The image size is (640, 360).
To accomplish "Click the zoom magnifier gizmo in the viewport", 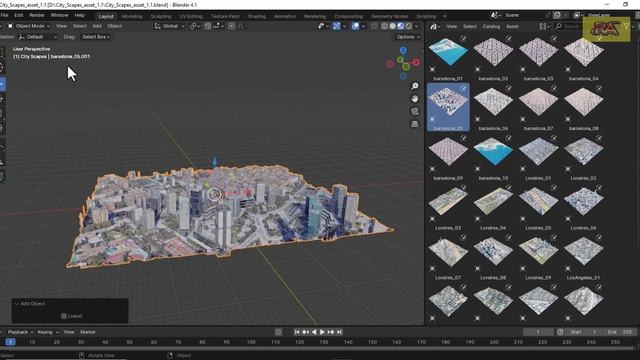I will [x=415, y=86].
